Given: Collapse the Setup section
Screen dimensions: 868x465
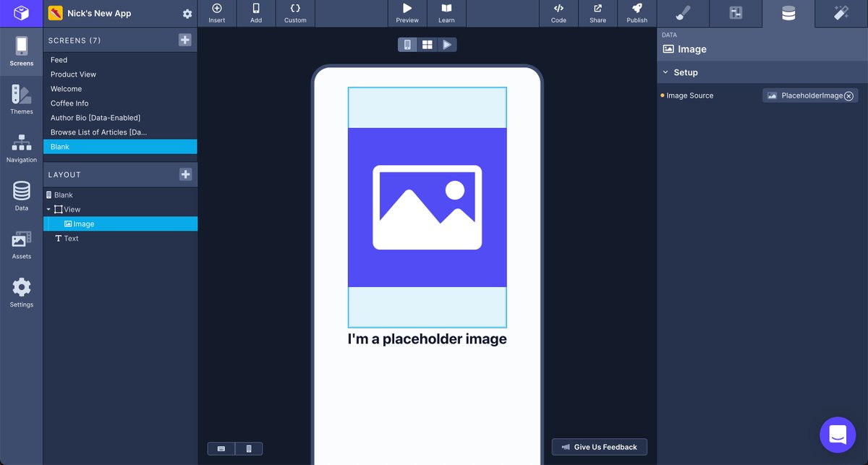Looking at the screenshot, I should point(667,72).
